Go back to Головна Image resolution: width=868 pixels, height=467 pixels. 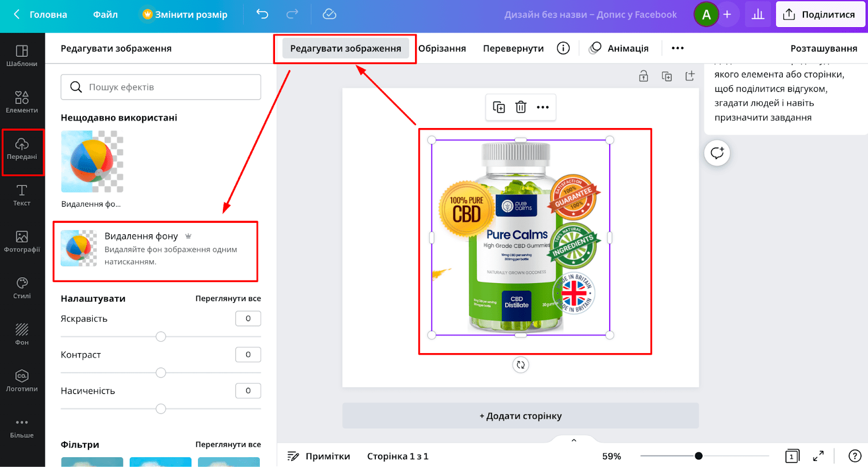pos(40,15)
